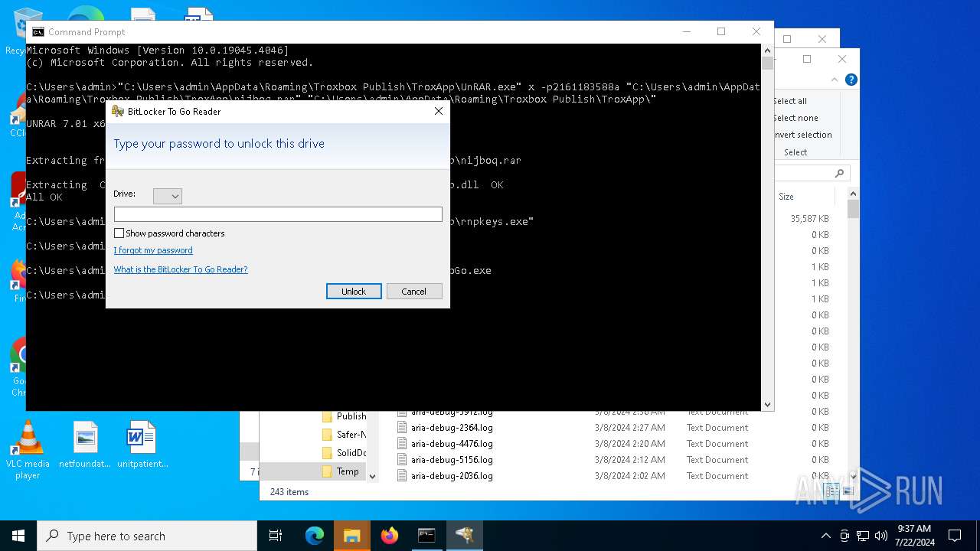Click the network tray icon
The image size is (980, 551).
pyautogui.click(x=863, y=536)
